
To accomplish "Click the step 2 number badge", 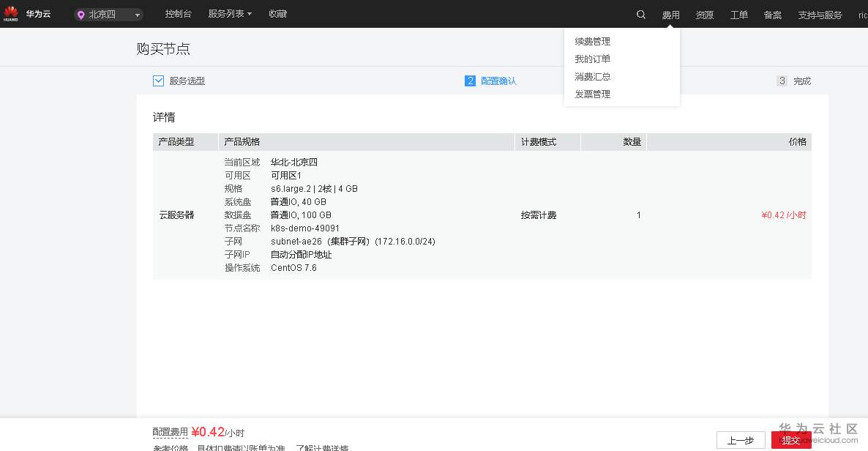I will click(470, 81).
